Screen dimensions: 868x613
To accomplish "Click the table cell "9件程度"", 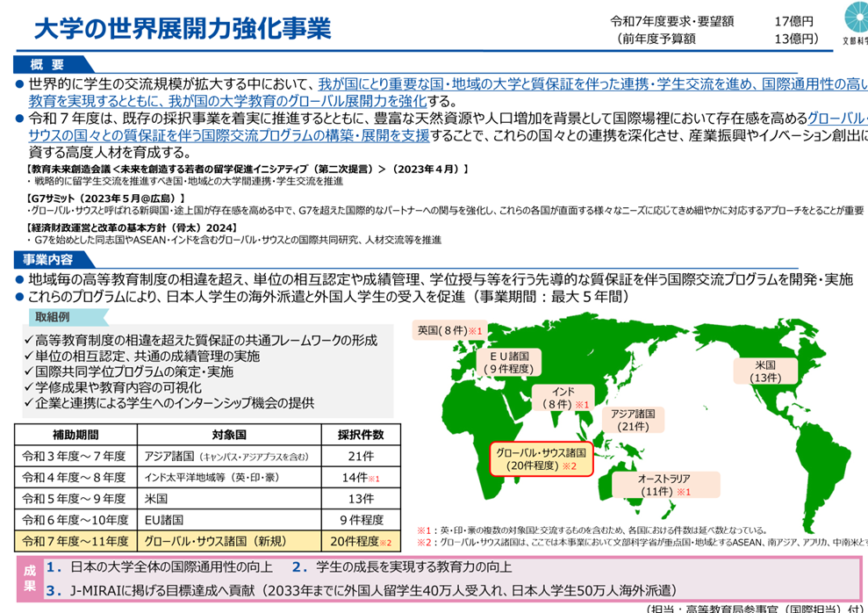I will point(361,520).
